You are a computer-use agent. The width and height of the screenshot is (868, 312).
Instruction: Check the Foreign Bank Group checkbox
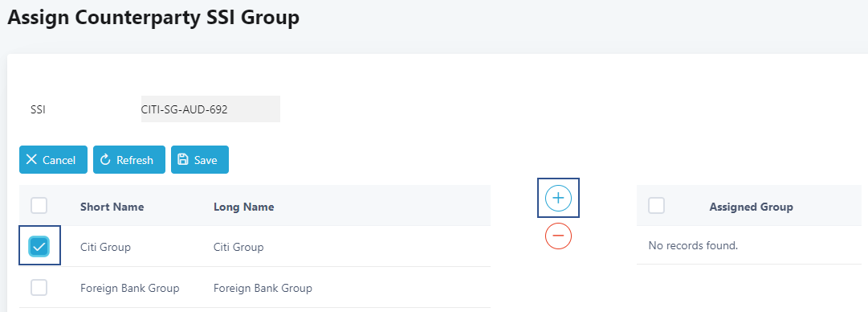click(39, 288)
